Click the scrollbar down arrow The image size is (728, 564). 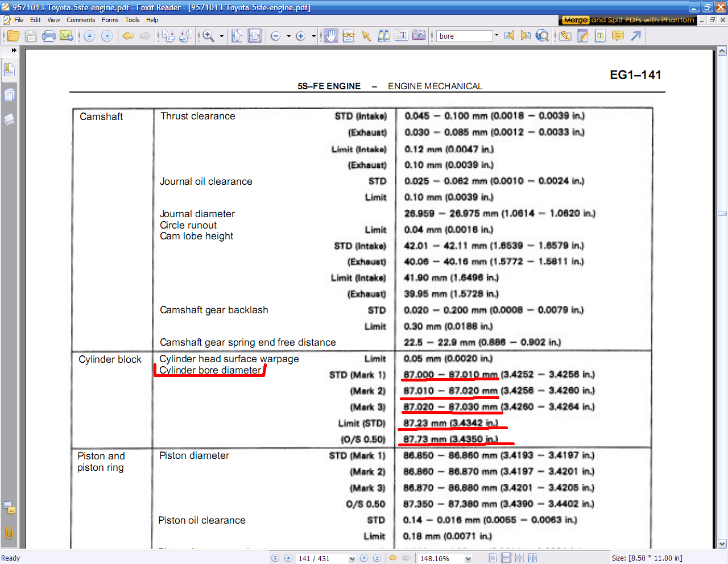(x=722, y=544)
